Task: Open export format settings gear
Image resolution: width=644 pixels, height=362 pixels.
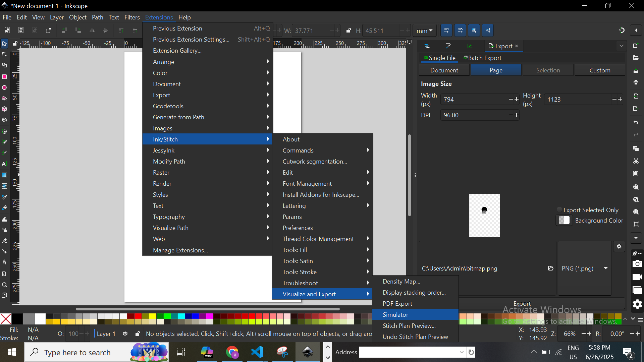Action: 619,247
